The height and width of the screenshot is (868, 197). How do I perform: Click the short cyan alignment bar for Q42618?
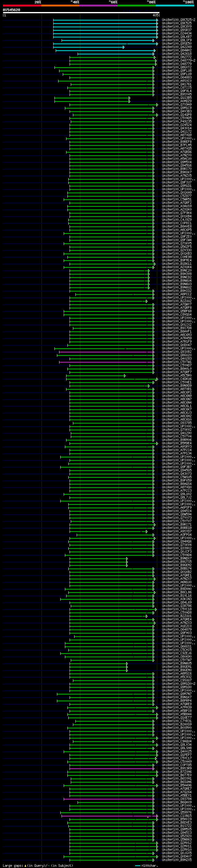(117, 54)
